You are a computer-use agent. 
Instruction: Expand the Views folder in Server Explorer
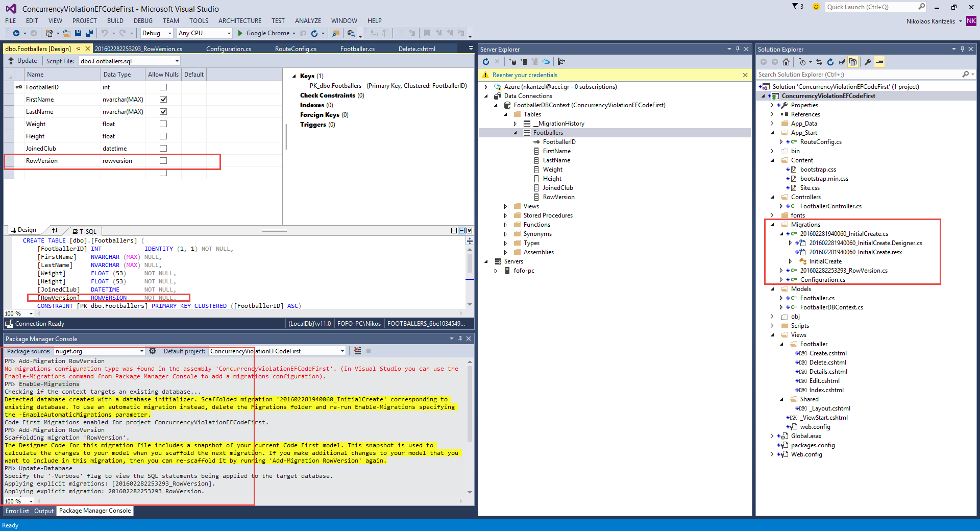click(505, 207)
